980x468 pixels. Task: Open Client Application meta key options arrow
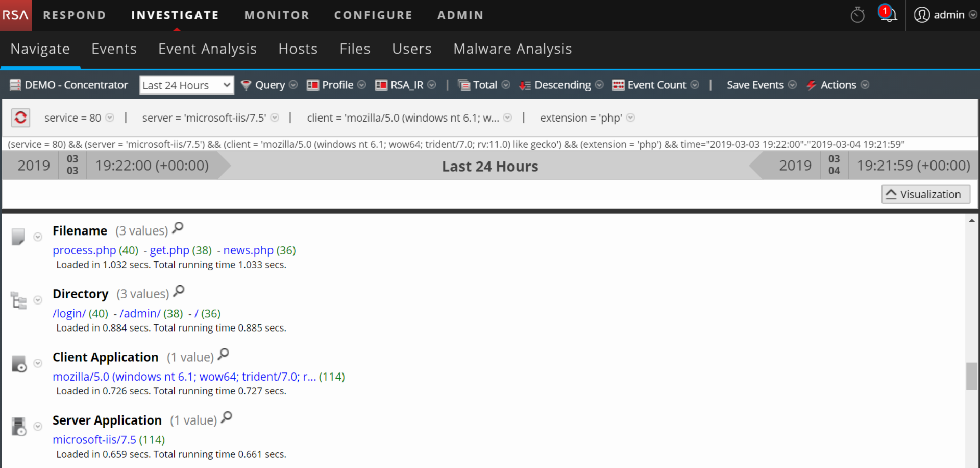tap(38, 363)
